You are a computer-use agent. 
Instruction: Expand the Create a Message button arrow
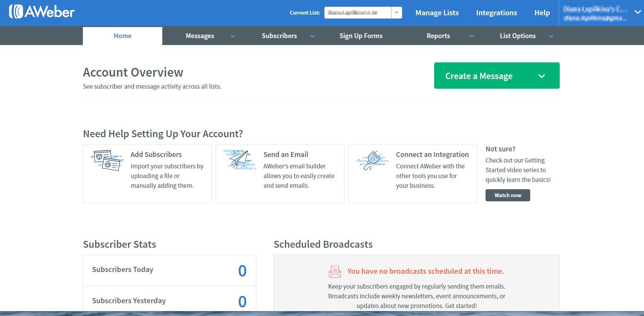pos(542,76)
